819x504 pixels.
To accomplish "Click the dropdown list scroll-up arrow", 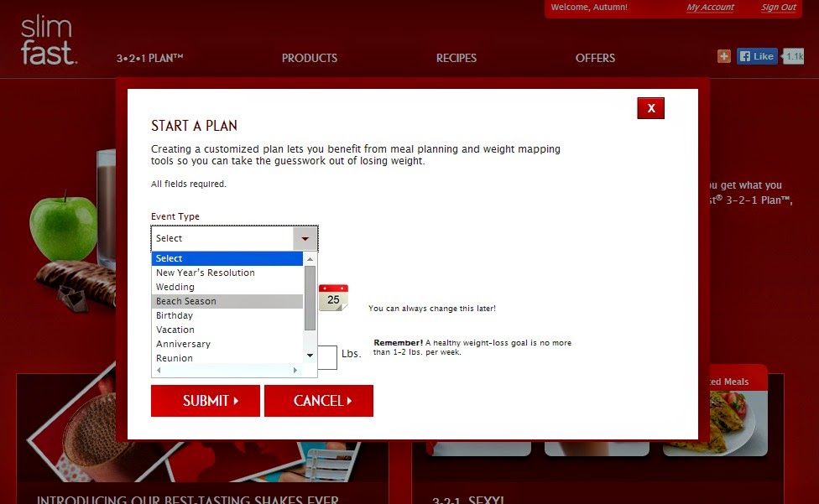I will (310, 259).
